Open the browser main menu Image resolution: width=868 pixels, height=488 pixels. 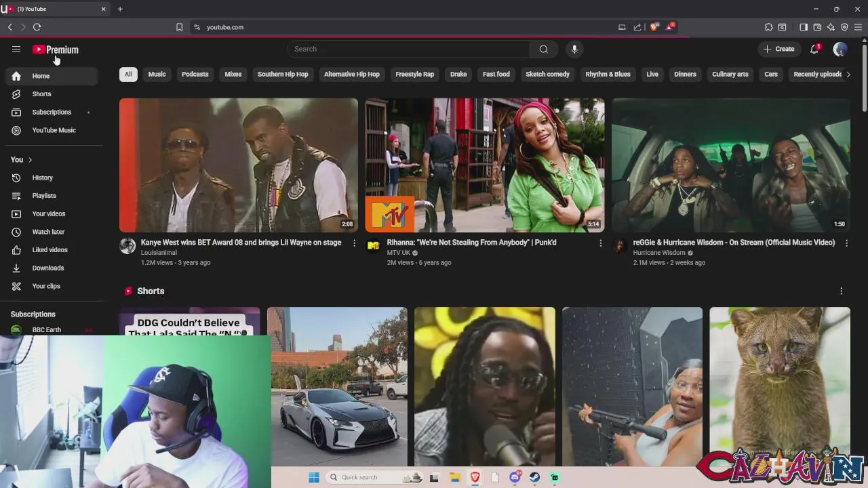859,27
